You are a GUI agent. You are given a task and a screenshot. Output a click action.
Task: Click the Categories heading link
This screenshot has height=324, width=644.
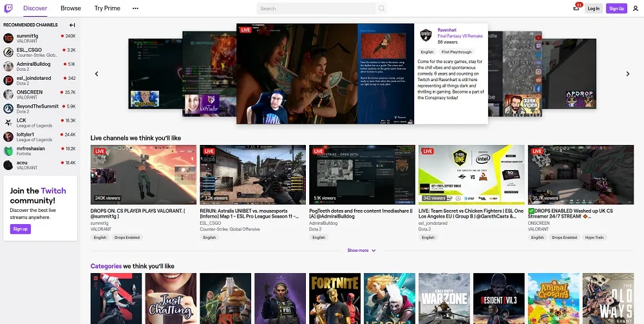pyautogui.click(x=106, y=266)
